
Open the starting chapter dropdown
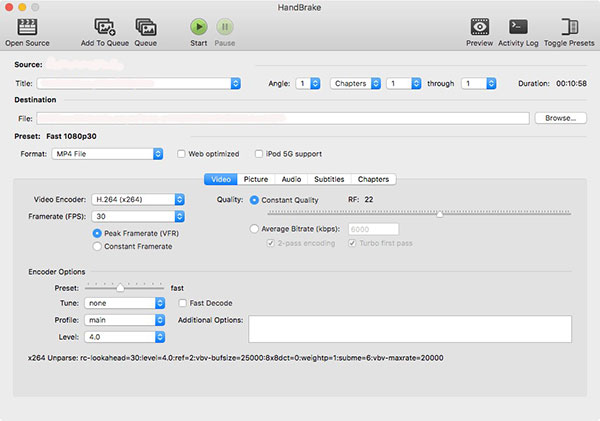404,83
